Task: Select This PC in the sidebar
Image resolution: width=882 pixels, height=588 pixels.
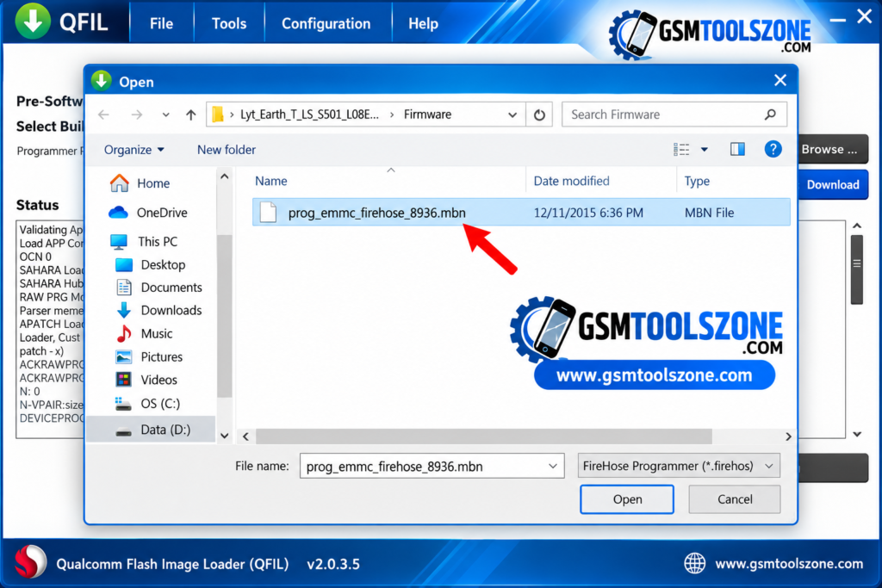Action: [158, 242]
